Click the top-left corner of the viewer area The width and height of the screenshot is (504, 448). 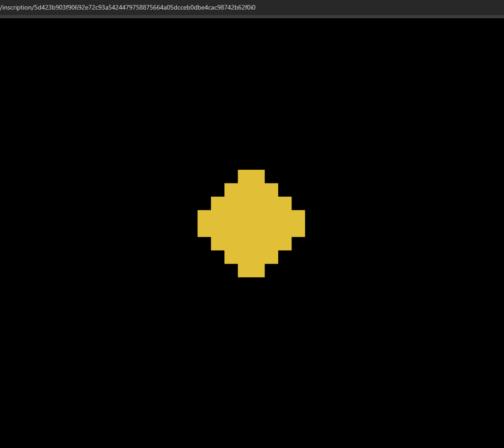click(x=5, y=21)
